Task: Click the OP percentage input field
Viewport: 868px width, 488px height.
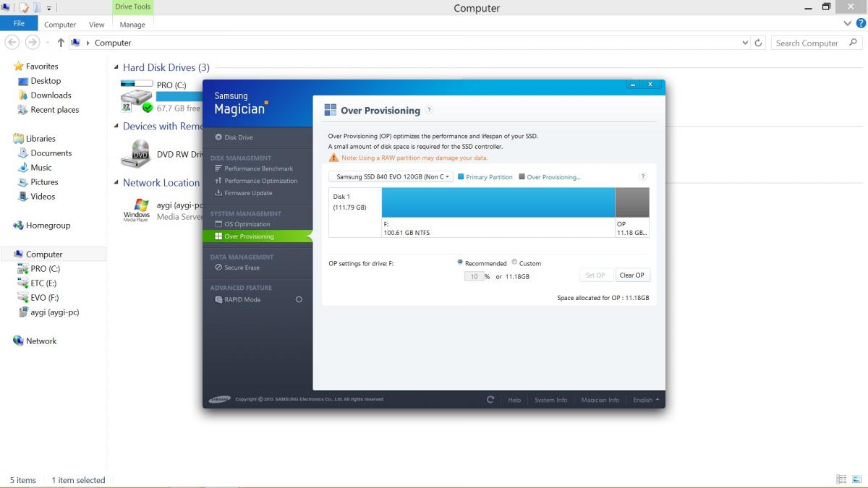Action: pos(474,276)
